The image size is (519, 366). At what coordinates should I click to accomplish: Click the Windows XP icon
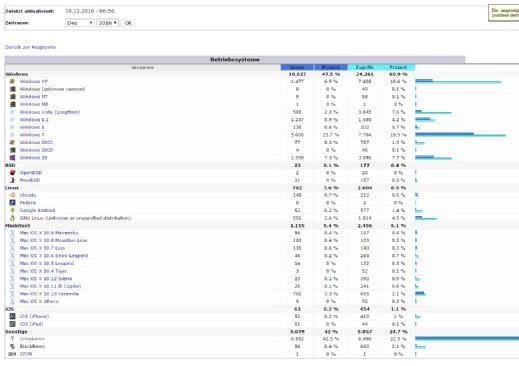point(12,81)
